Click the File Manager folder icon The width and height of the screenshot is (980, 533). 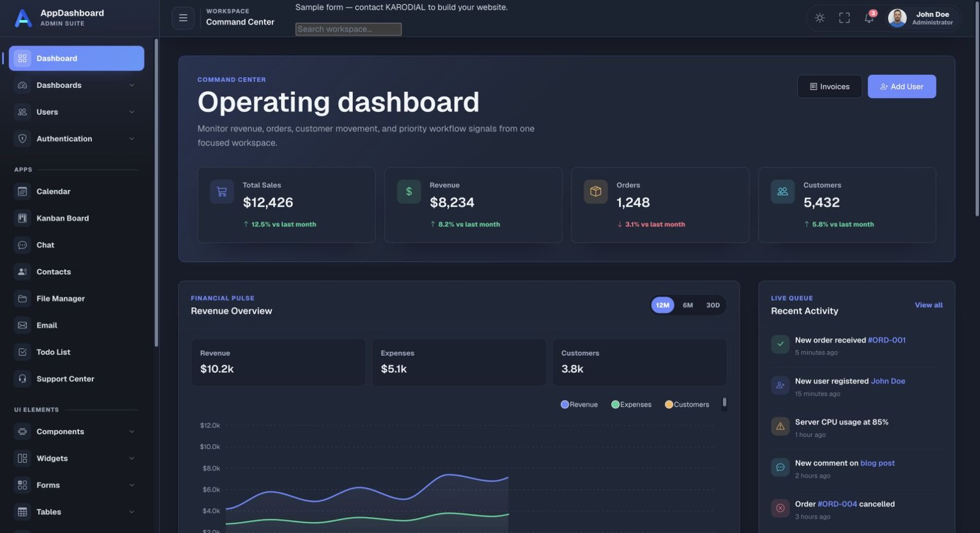23,299
